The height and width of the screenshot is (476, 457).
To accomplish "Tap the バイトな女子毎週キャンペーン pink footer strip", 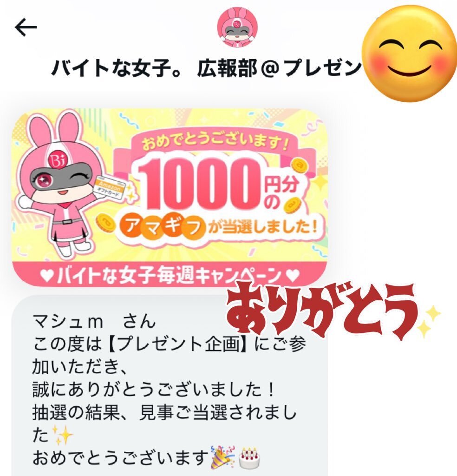I will [x=170, y=275].
